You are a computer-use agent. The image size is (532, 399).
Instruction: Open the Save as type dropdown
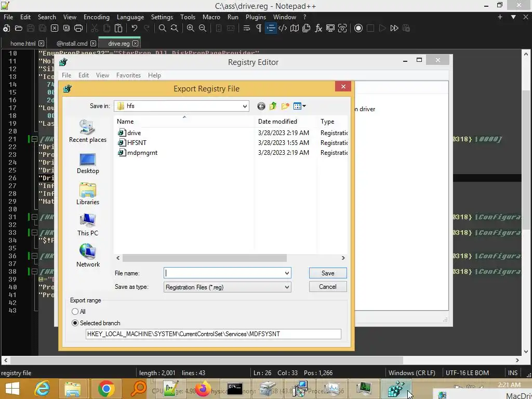[x=287, y=287]
